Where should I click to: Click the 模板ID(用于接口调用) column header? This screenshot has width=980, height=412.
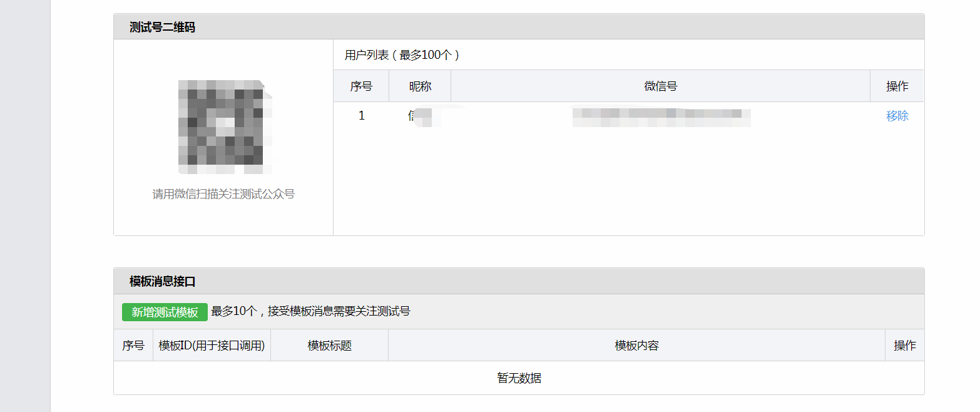[x=212, y=346]
